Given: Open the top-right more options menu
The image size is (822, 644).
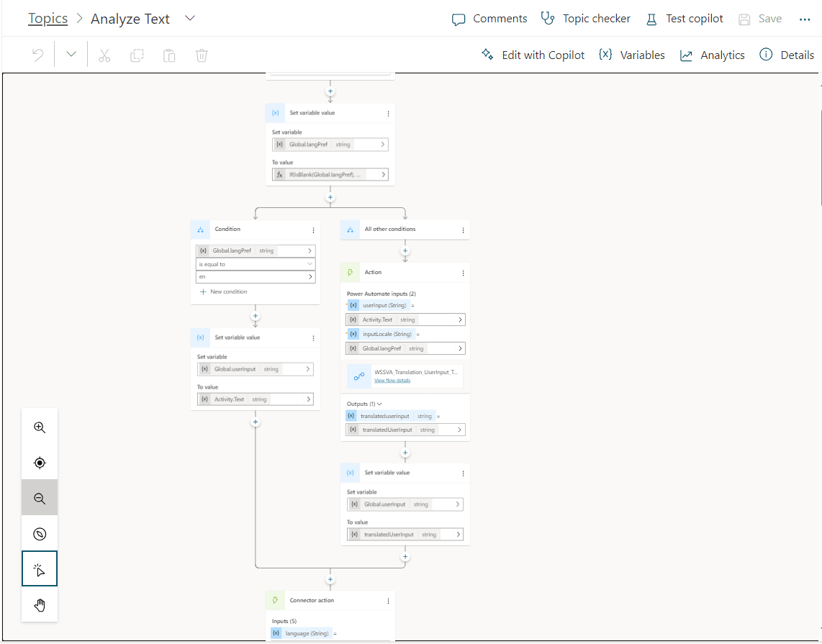Looking at the screenshot, I should coord(805,19).
